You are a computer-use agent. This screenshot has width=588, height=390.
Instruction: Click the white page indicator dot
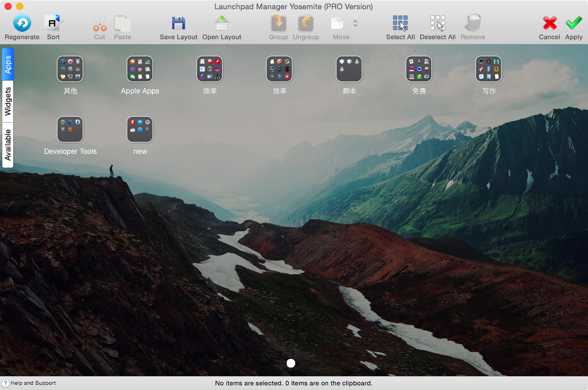click(x=291, y=363)
